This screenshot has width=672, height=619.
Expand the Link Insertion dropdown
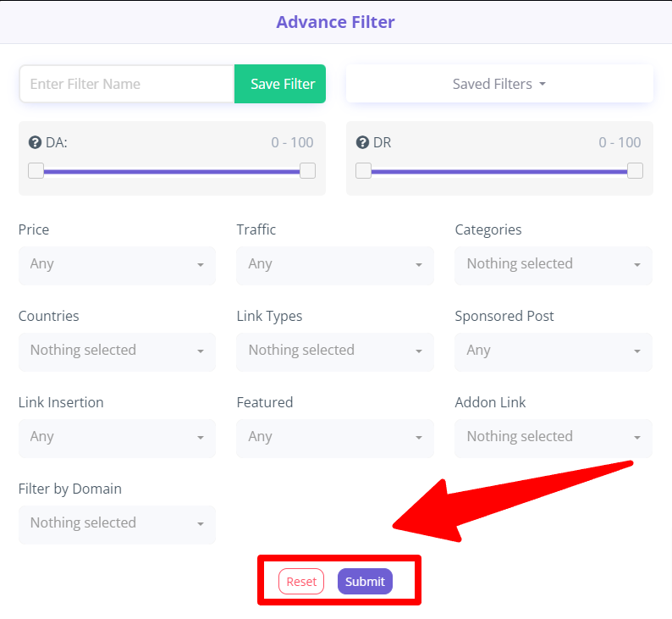tap(117, 438)
